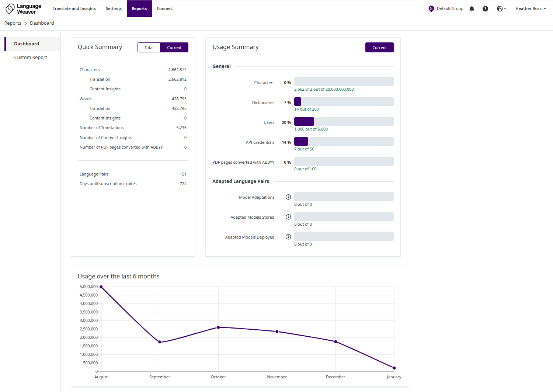Click the Reports breadcrumb link
This screenshot has height=392, width=553.
coord(13,23)
